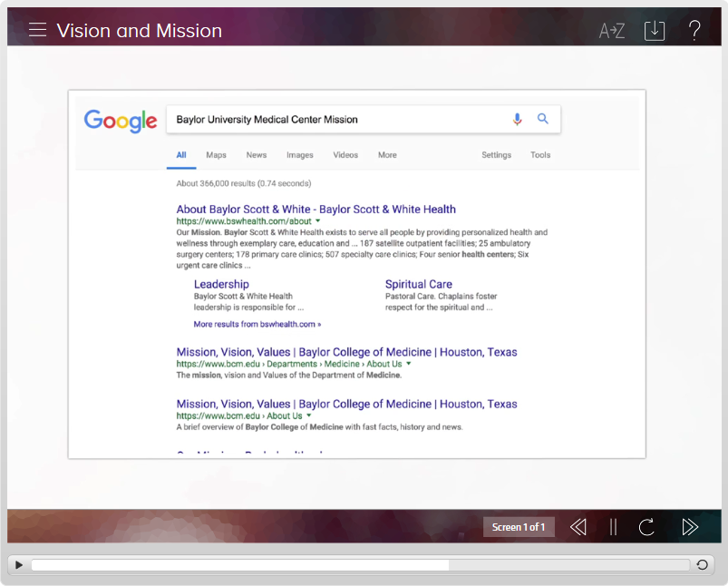Click the bcm.edu › Departments breadcrumb URL text
The width and height of the screenshot is (728, 586).
click(x=289, y=365)
